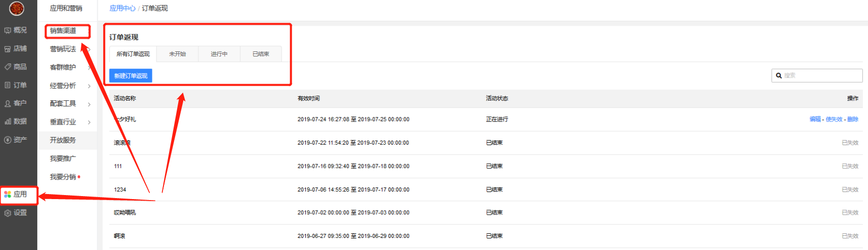Click time range starting 2019-07-06 14:55:26
Screen dimensions: 868x250
pos(353,190)
